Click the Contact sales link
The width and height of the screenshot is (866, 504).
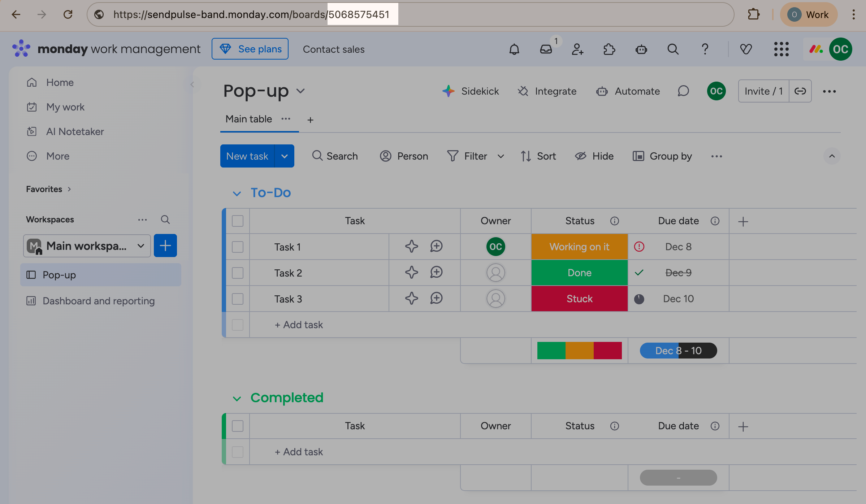(x=334, y=49)
